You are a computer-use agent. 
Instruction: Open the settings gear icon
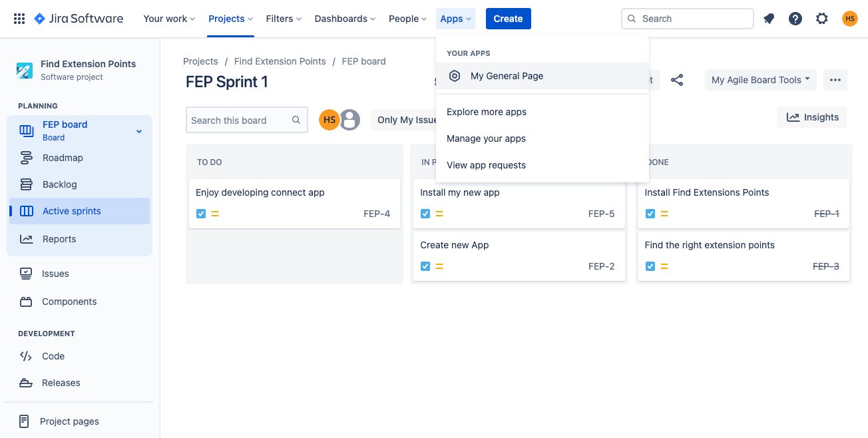[x=822, y=19]
